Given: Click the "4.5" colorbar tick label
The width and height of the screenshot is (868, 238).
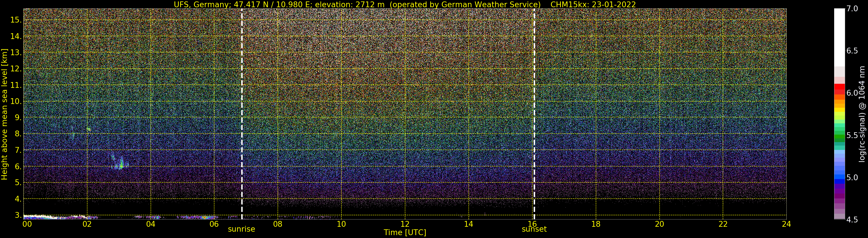Looking at the screenshot, I should tap(852, 220).
